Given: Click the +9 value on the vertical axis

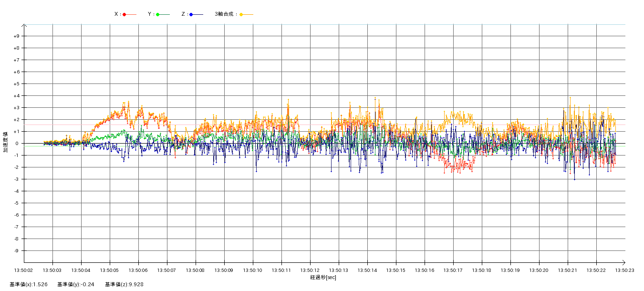Looking at the screenshot, I should click(16, 36).
